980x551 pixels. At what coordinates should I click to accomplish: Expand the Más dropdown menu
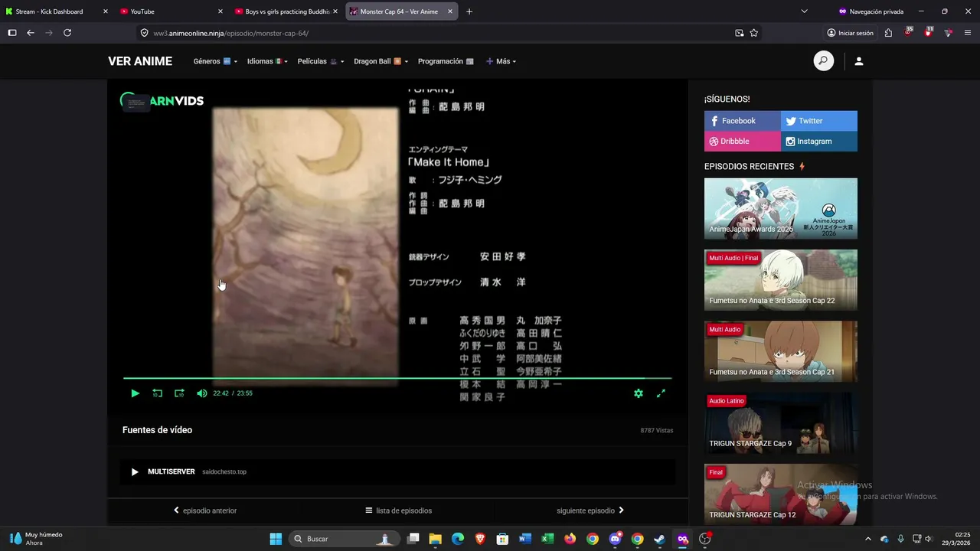click(x=501, y=61)
